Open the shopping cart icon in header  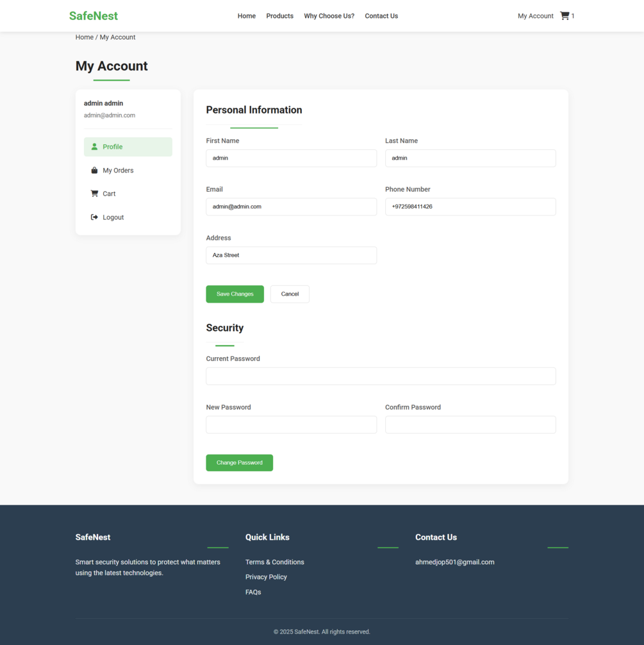565,15
